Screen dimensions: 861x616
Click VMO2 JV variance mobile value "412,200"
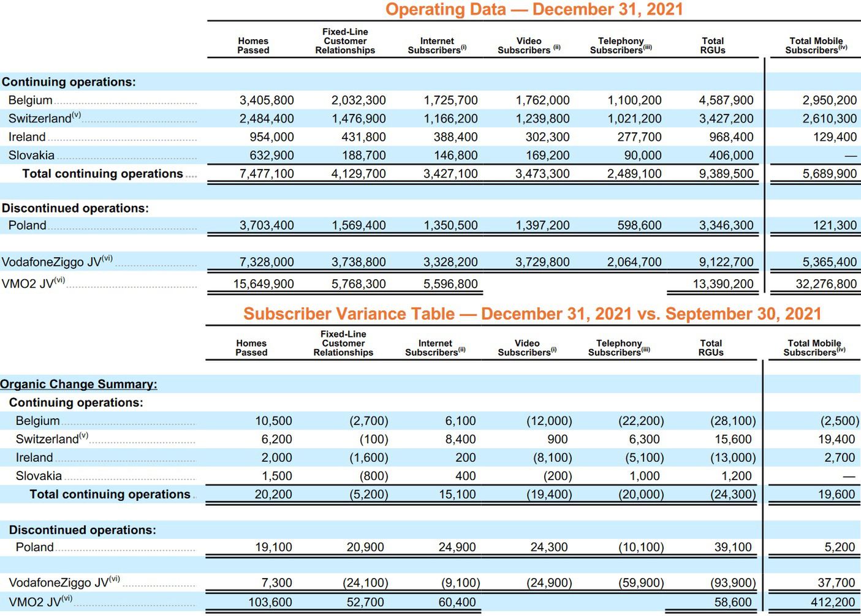(833, 602)
